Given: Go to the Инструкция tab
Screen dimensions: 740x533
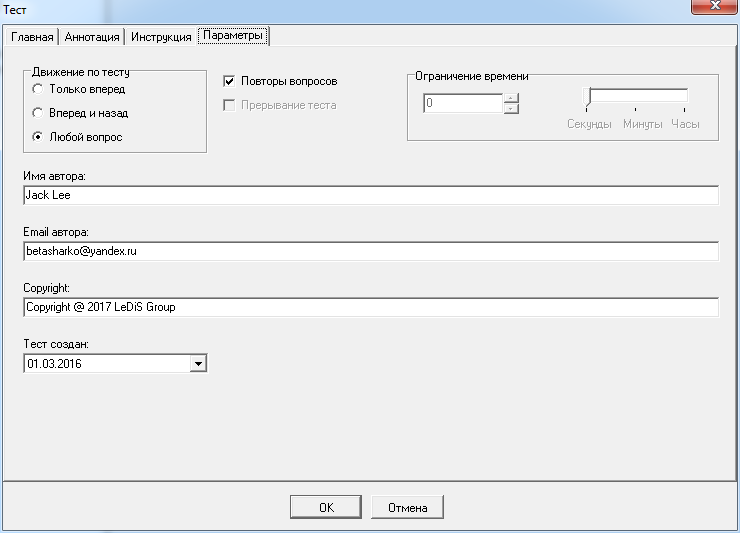Looking at the screenshot, I should tap(161, 37).
